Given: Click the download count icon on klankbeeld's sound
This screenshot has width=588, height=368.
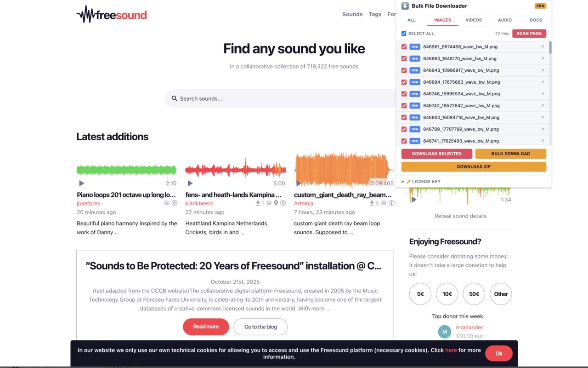Looking at the screenshot, I should click(258, 203).
